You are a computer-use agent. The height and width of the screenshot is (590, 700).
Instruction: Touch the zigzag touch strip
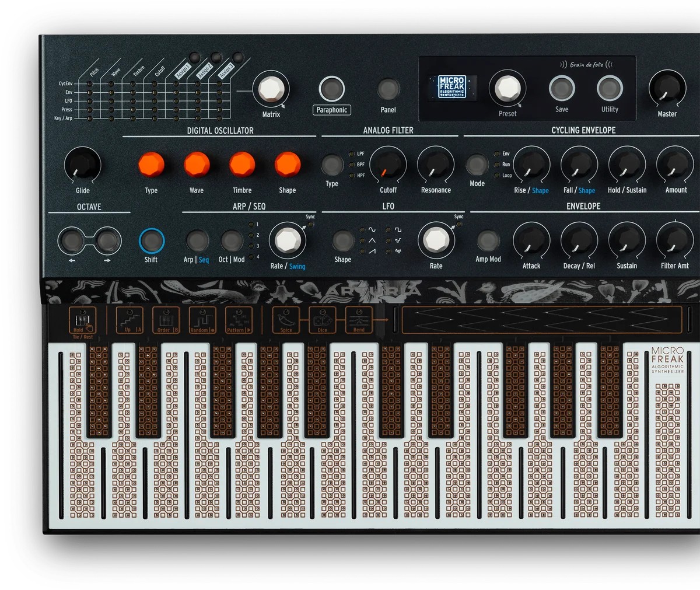point(542,320)
